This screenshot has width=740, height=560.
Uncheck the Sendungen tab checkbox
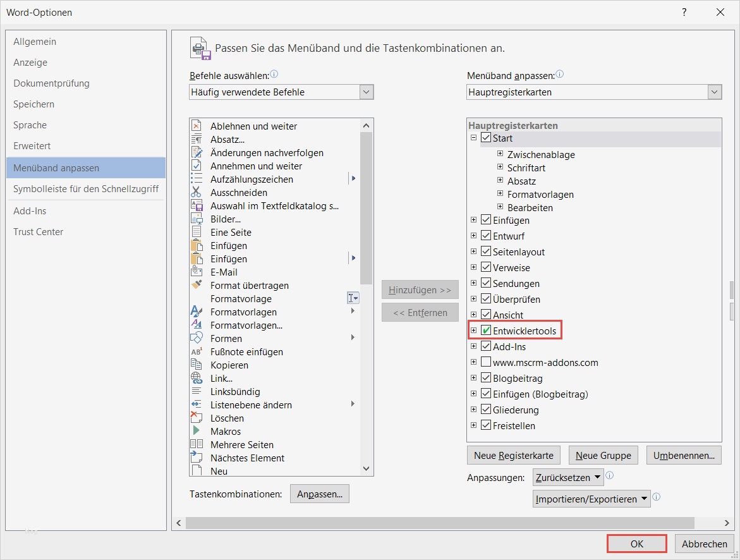click(x=486, y=283)
